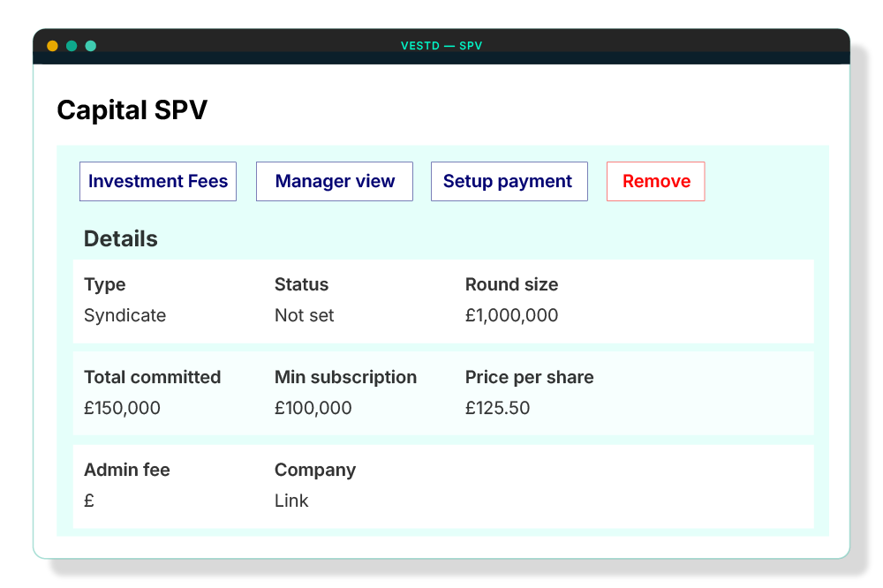
Task: Click the Company label
Action: 315,471
